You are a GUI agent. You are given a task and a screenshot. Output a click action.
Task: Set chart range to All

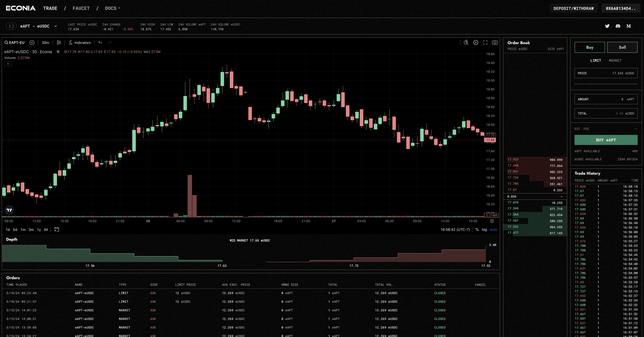[x=46, y=230]
